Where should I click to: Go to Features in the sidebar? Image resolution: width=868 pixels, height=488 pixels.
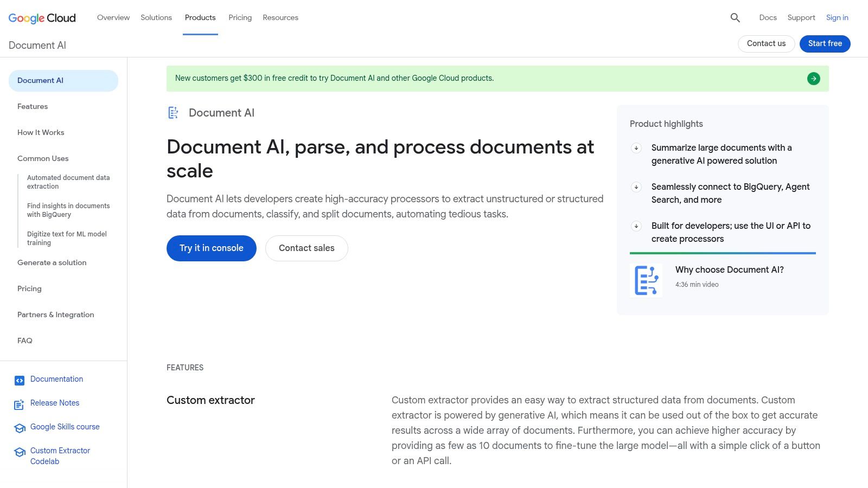33,106
